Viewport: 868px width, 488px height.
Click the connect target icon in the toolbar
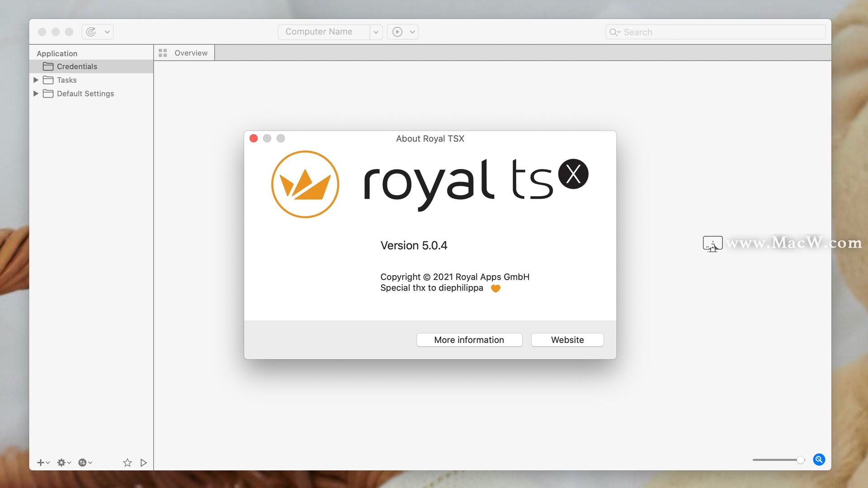(x=91, y=32)
